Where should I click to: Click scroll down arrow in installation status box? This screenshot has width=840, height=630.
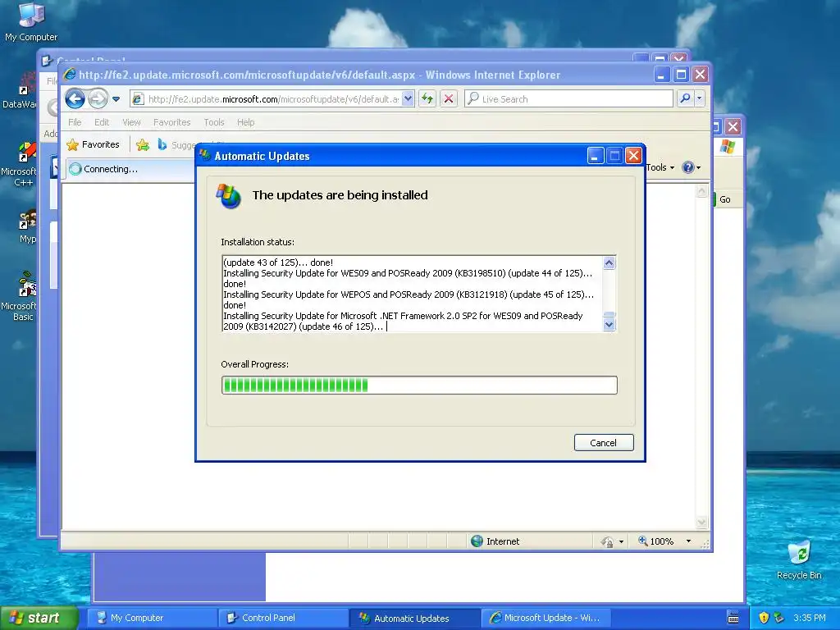coord(609,325)
